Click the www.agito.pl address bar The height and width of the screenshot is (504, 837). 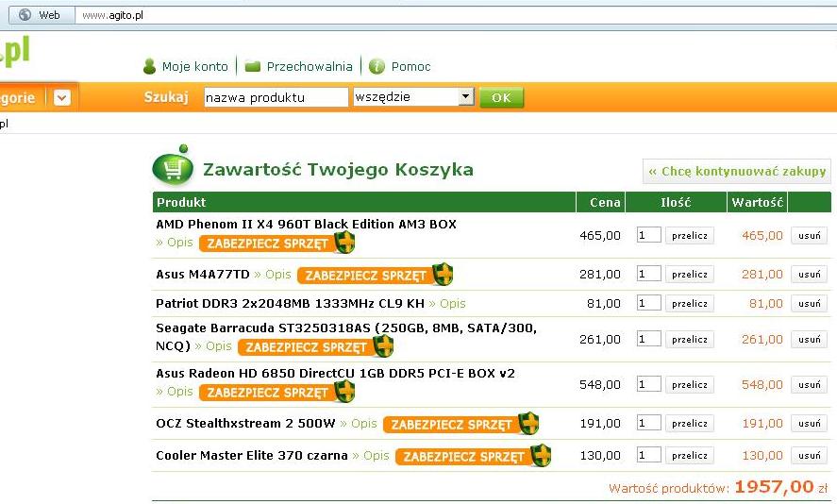pos(456,15)
